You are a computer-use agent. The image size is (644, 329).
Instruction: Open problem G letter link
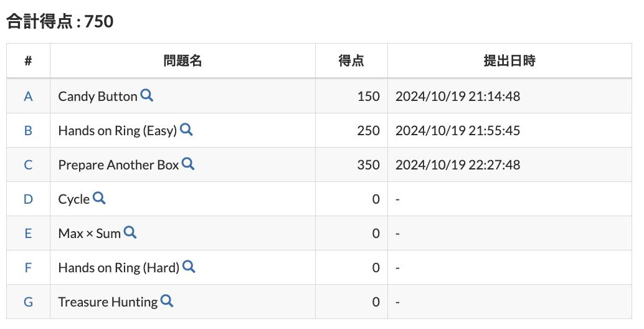tap(28, 302)
